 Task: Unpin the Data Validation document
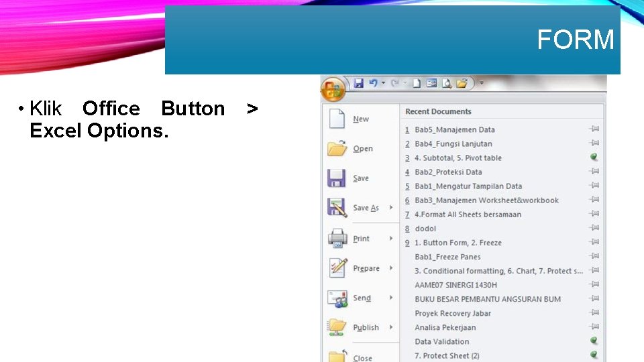point(594,341)
